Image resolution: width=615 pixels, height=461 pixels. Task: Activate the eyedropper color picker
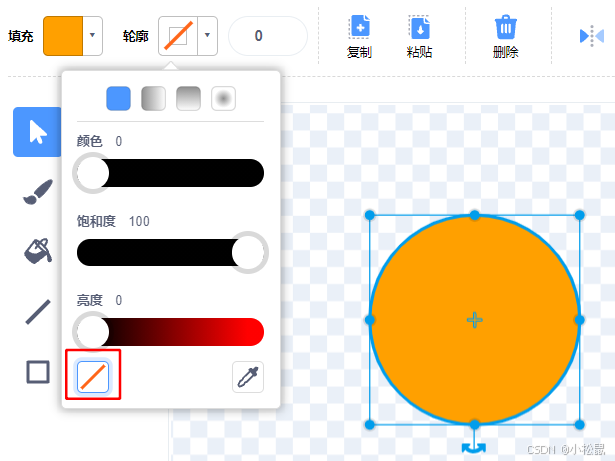(x=248, y=377)
